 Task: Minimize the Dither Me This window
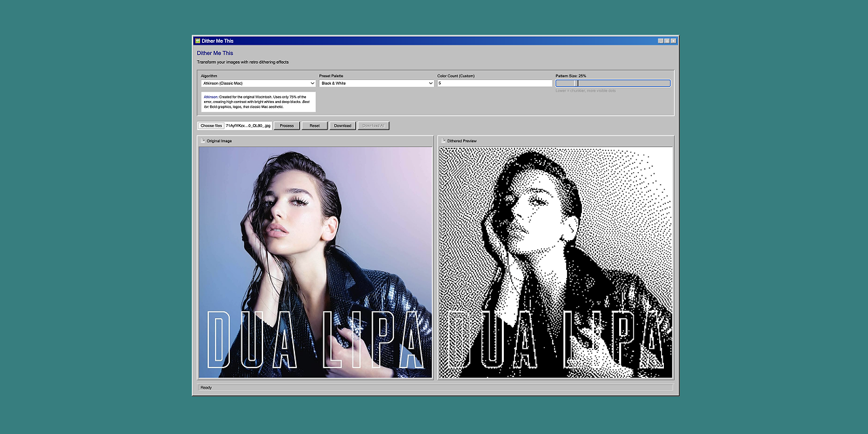click(660, 41)
